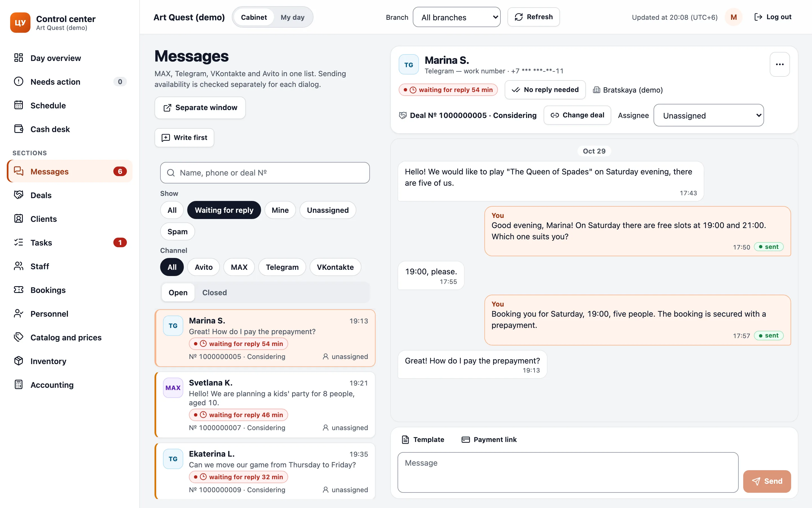Log out of the account
812x508 pixels.
[773, 17]
